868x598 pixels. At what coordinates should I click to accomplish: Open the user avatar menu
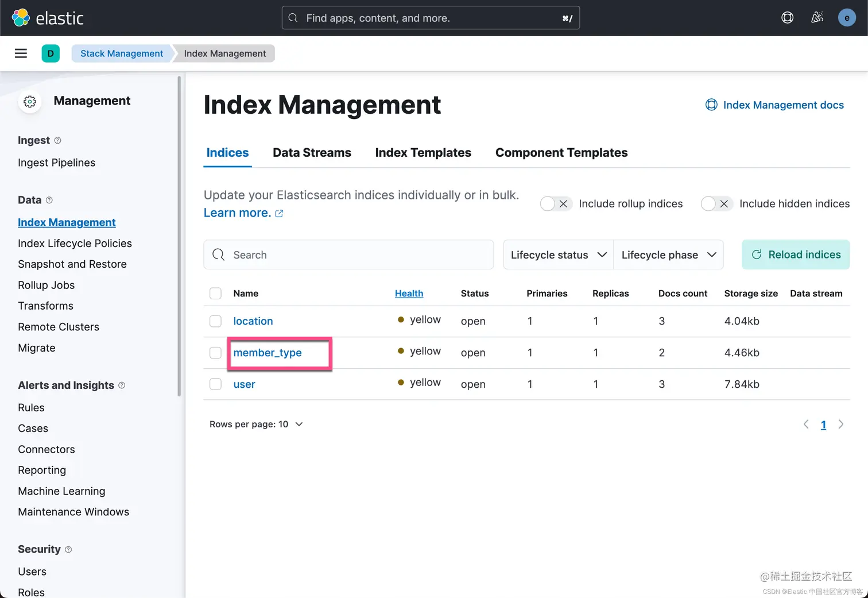tap(847, 18)
